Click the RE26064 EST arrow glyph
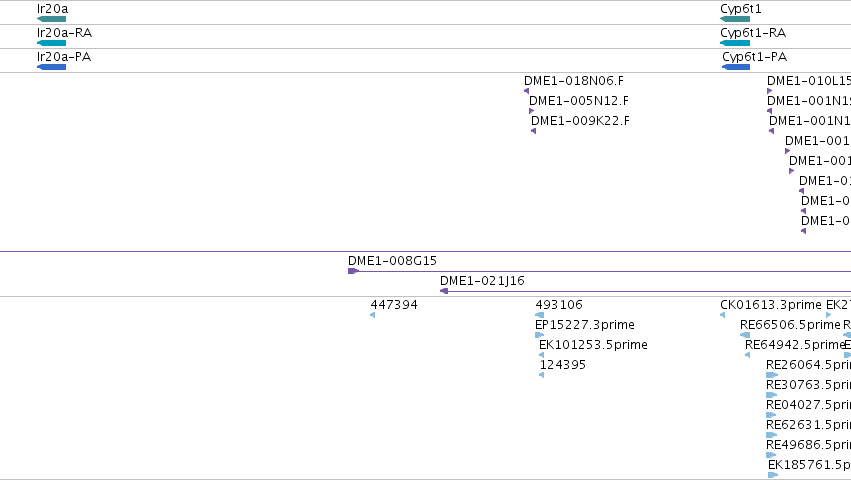 click(x=772, y=375)
